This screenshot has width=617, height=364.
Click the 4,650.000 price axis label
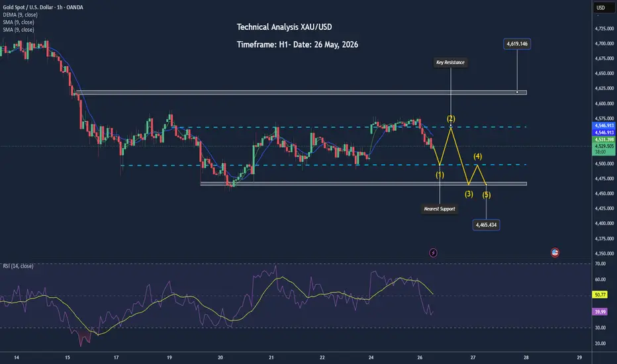point(604,73)
